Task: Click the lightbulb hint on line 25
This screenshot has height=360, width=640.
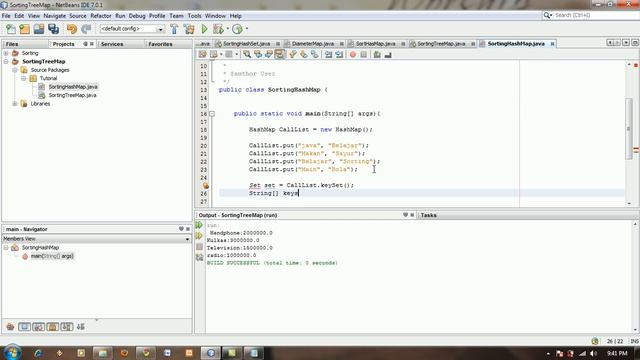Action: [206, 186]
